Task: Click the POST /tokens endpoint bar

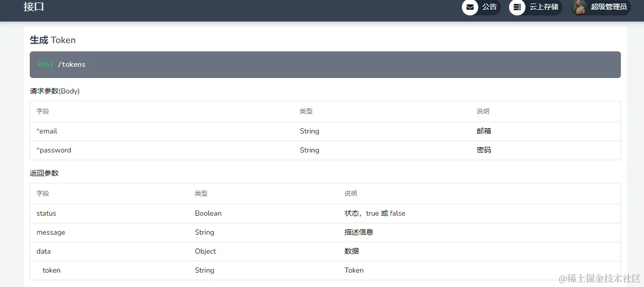Action: [325, 65]
